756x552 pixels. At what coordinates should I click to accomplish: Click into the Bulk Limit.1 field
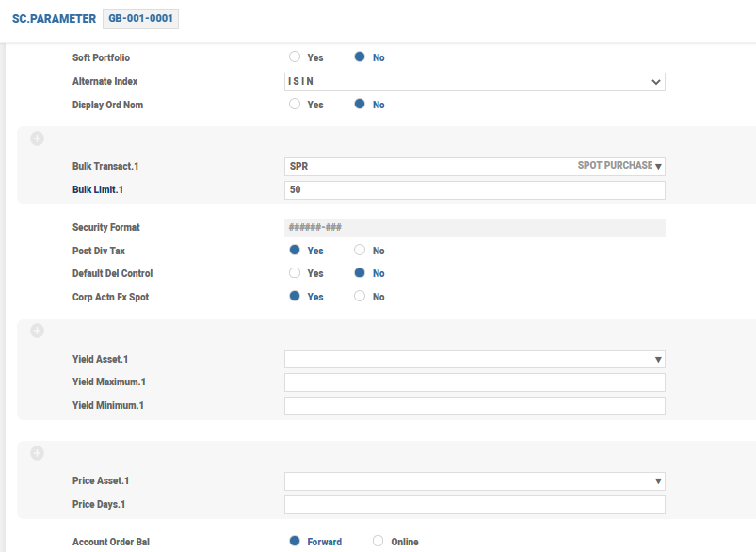pos(475,190)
